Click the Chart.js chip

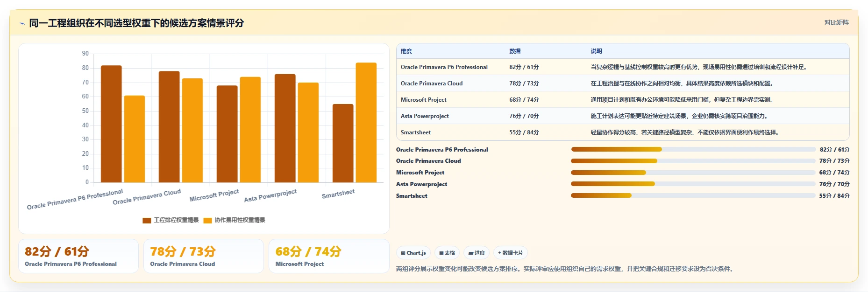[413, 253]
